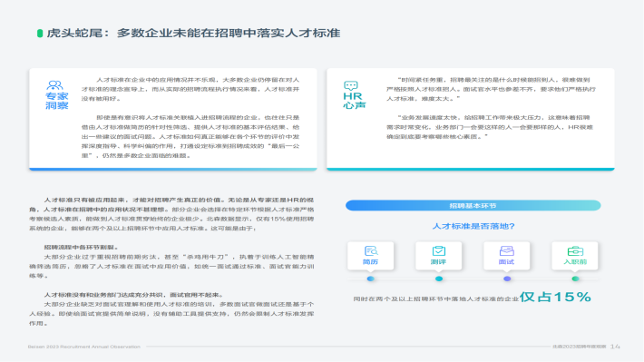Click the green bullet marker beside the title
This screenshot has width=644, height=362.
tap(40, 34)
